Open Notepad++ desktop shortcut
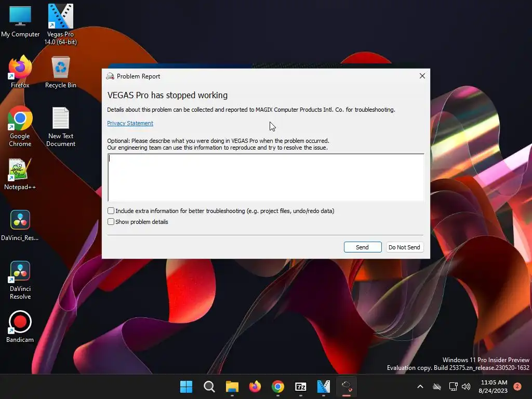The image size is (532, 399). [x=20, y=175]
